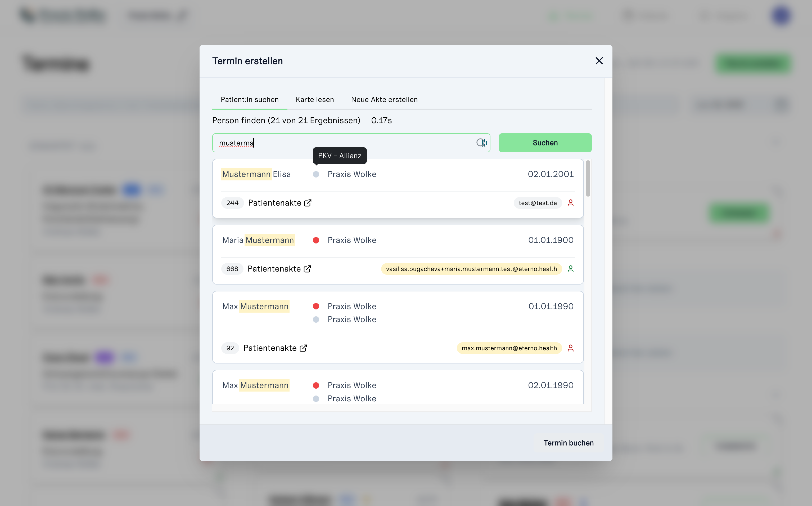Open the Karte lesen tab
This screenshot has width=812, height=506.
click(315, 99)
